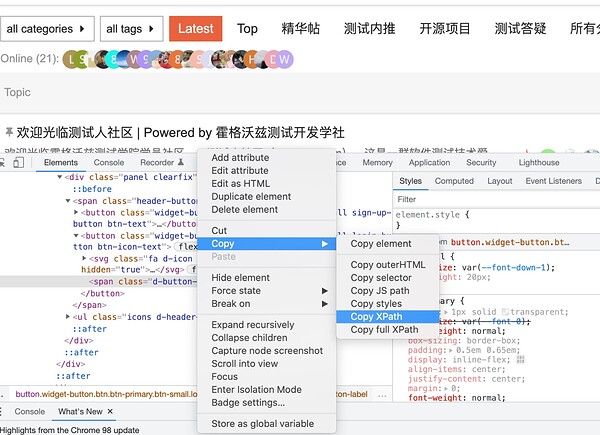
Task: Close the What's New drawer tab
Action: (x=110, y=411)
